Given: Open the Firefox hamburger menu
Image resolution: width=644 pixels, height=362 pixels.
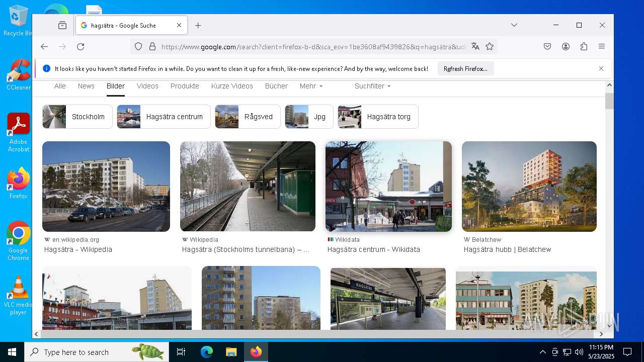Looking at the screenshot, I should pos(602,47).
